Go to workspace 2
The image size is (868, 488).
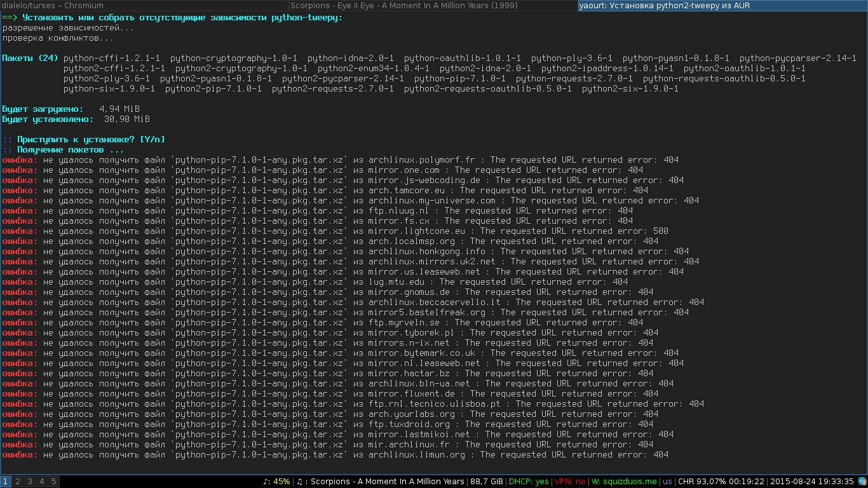coord(18,482)
